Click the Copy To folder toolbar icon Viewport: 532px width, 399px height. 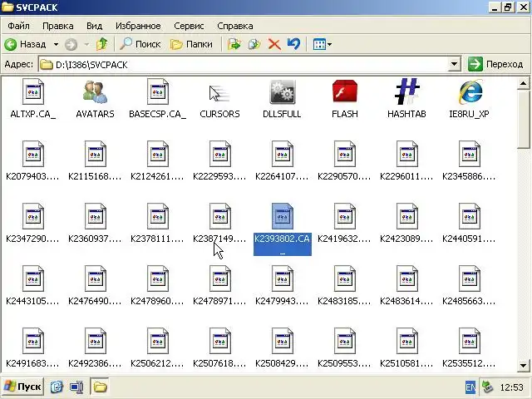tap(254, 44)
